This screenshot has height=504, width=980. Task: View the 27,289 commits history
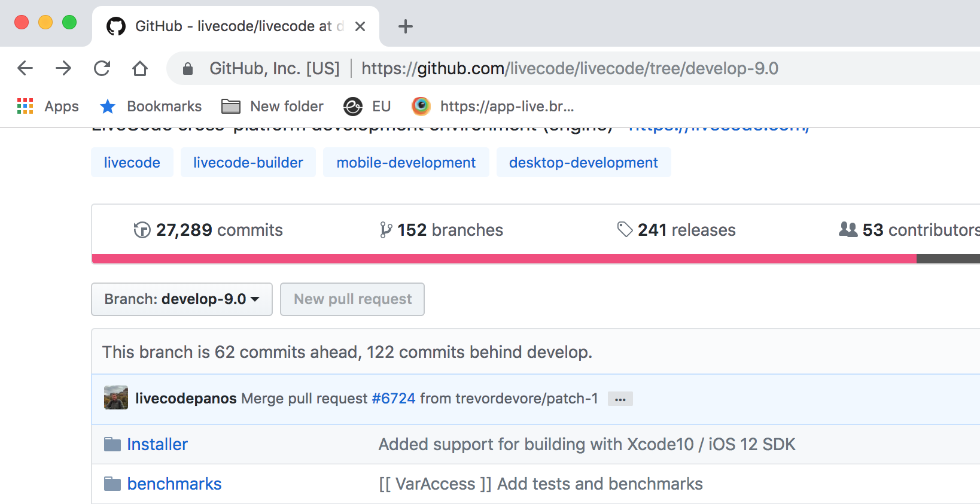[x=208, y=230]
